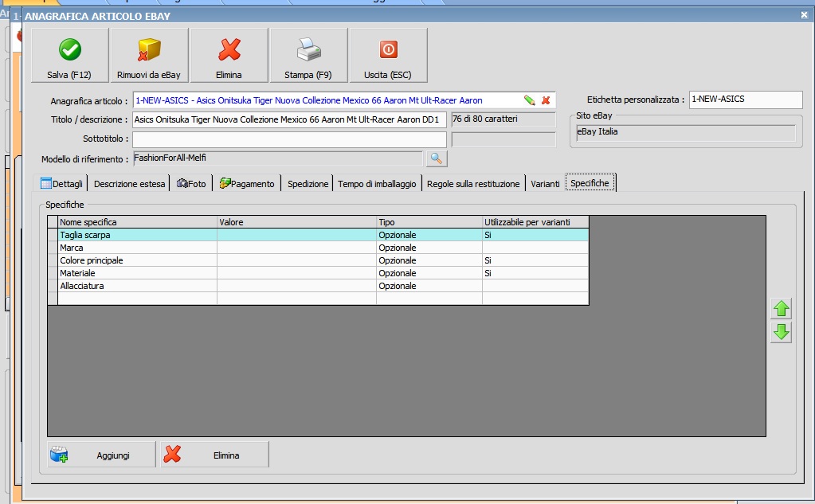This screenshot has height=504, width=815.
Task: Click the Titolo / descrizione input field
Action: (289, 119)
